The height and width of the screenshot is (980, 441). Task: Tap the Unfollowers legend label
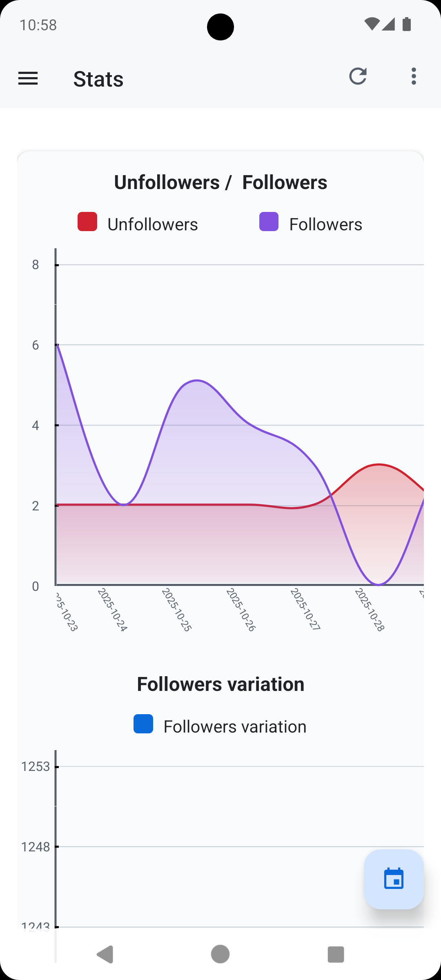[x=152, y=224]
